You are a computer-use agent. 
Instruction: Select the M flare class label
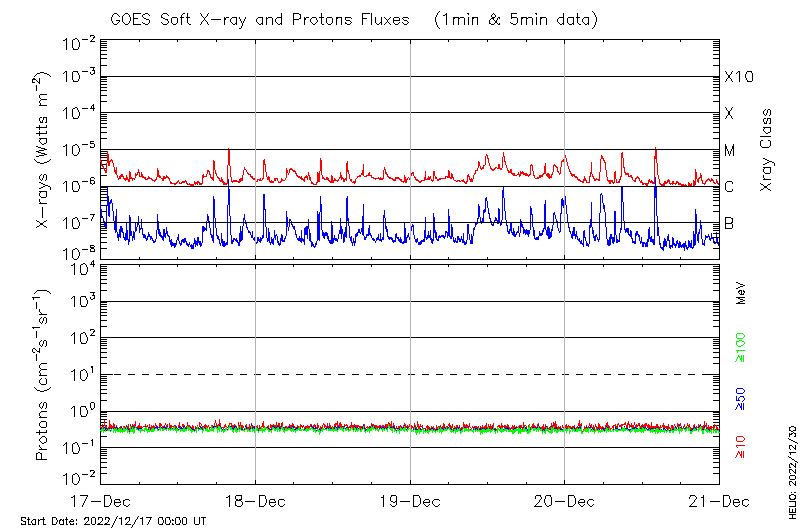coord(730,151)
